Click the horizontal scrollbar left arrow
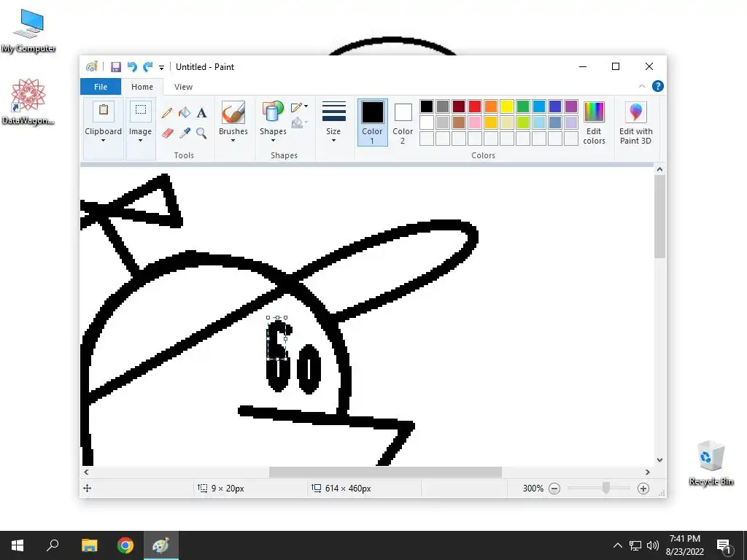747x560 pixels. click(86, 472)
